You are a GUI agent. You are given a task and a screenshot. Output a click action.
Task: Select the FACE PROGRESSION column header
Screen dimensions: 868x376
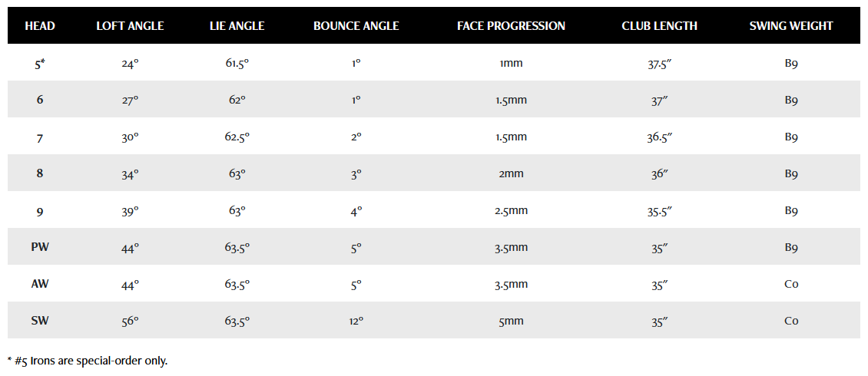point(511,26)
